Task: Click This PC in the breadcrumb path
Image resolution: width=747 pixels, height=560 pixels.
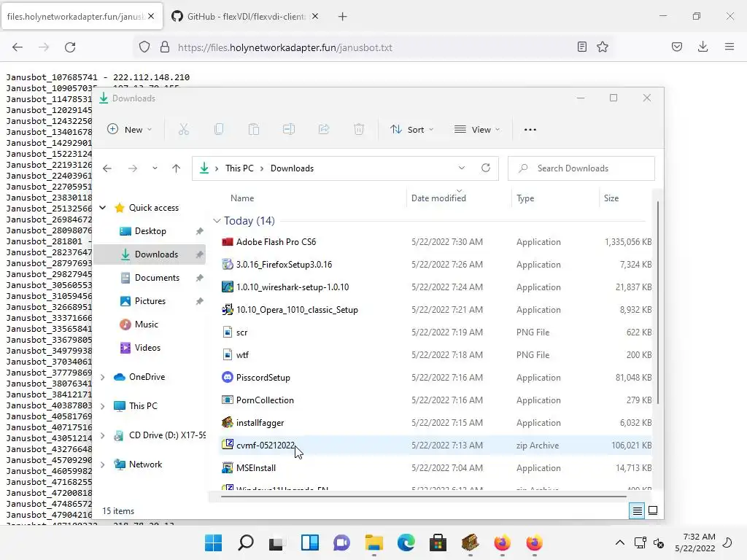Action: point(239,168)
